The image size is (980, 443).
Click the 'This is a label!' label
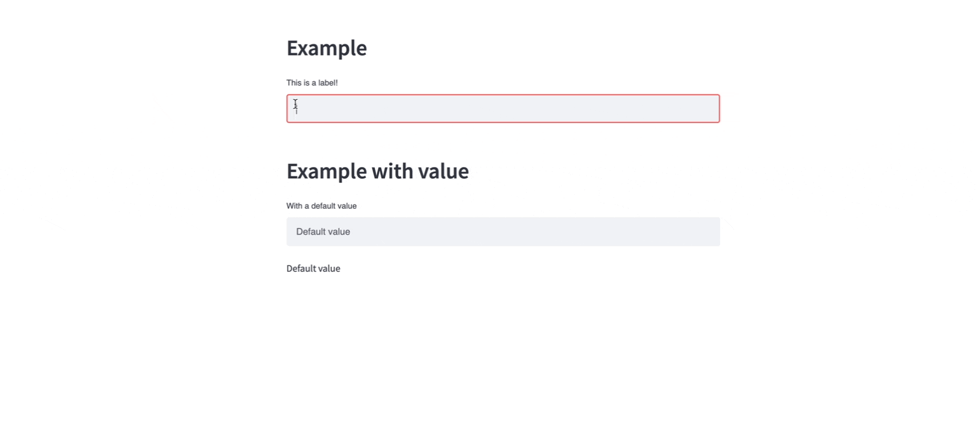tap(312, 83)
